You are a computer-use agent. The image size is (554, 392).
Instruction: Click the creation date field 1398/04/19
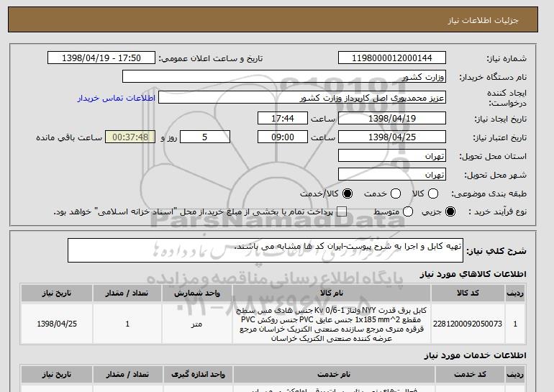tap(392, 118)
